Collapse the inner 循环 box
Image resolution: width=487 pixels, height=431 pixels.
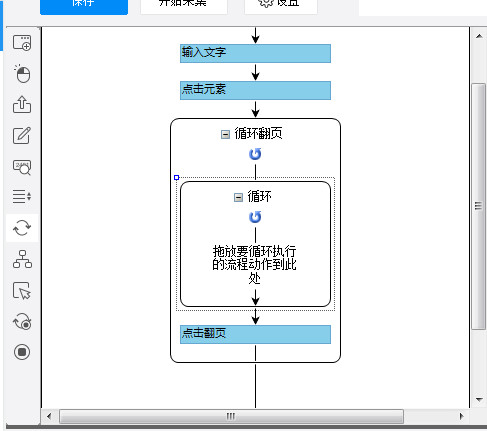(x=238, y=197)
